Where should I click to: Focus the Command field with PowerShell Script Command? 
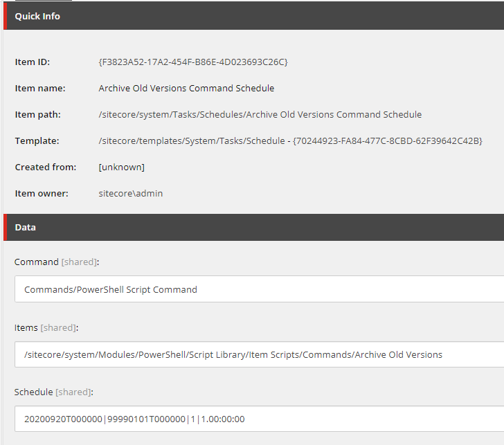pos(259,289)
